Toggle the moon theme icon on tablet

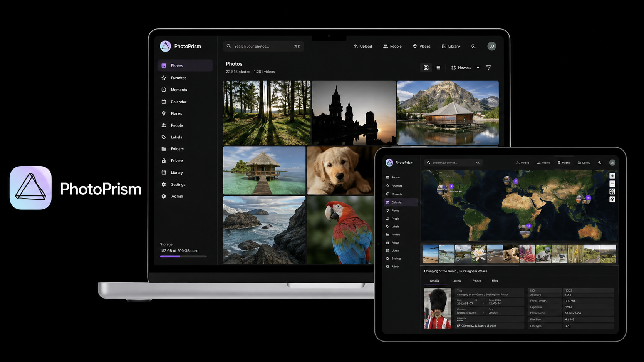click(x=600, y=163)
